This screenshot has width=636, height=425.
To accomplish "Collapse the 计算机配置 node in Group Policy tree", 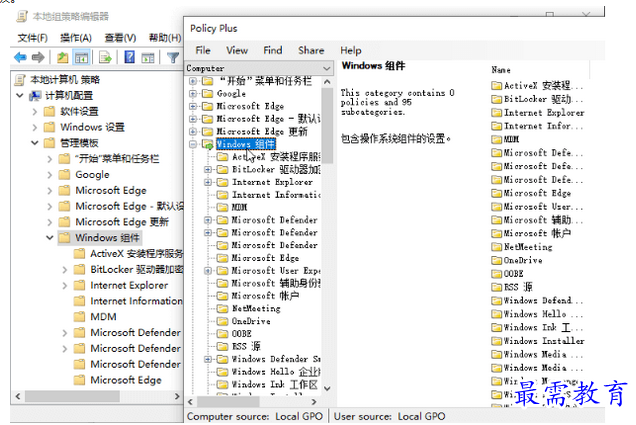I will tap(19, 96).
